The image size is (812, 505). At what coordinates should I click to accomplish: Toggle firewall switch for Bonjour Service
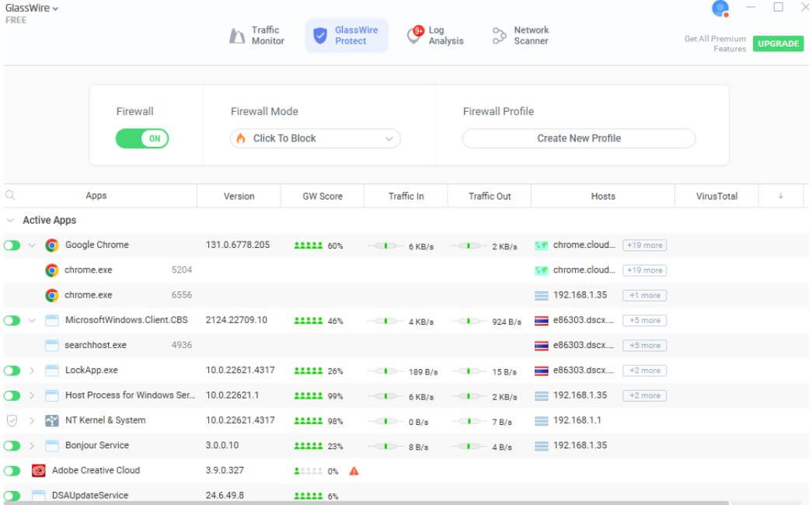(12, 445)
